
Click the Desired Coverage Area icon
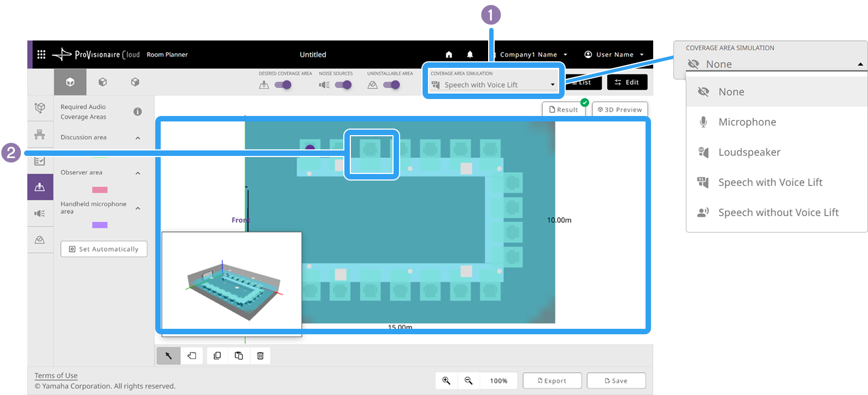(264, 85)
